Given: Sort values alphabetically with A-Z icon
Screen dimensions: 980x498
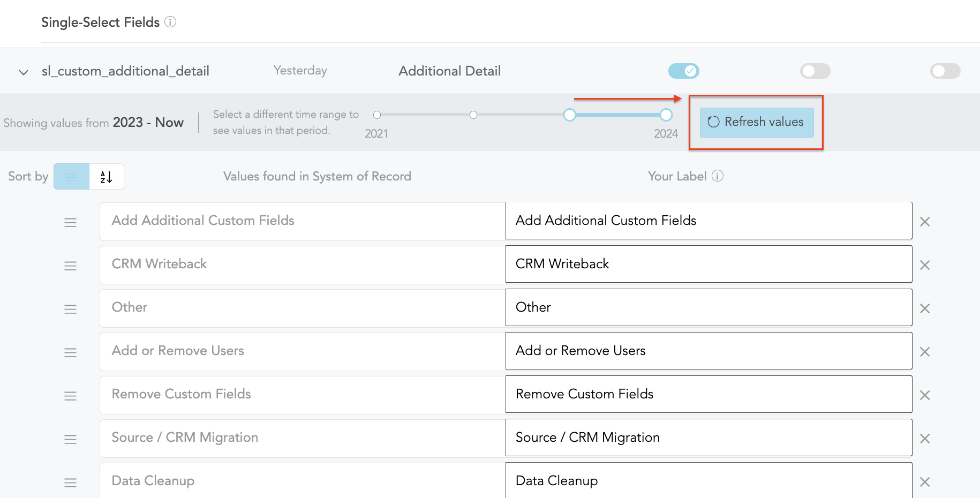Looking at the screenshot, I should [x=107, y=177].
